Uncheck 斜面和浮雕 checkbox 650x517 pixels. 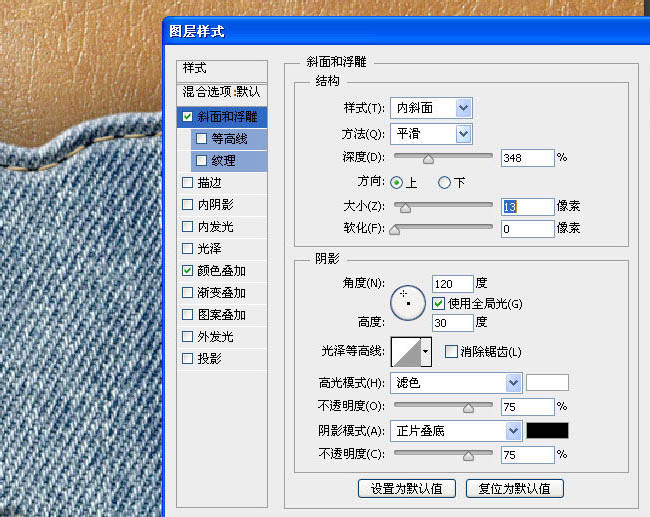pyautogui.click(x=187, y=117)
